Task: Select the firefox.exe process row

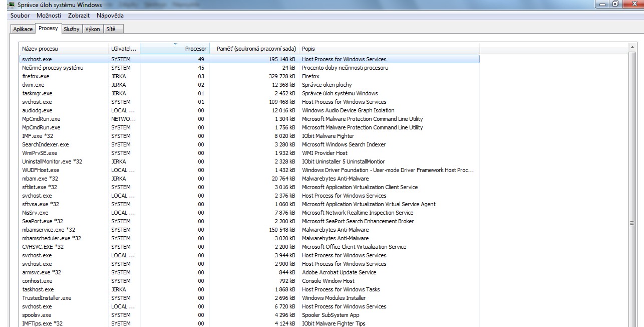Action: tap(36, 76)
